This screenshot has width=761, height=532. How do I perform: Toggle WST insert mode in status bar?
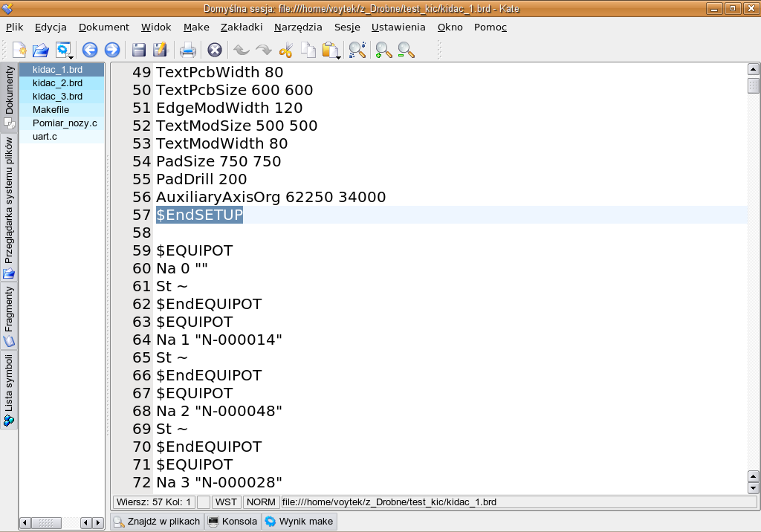pos(226,502)
